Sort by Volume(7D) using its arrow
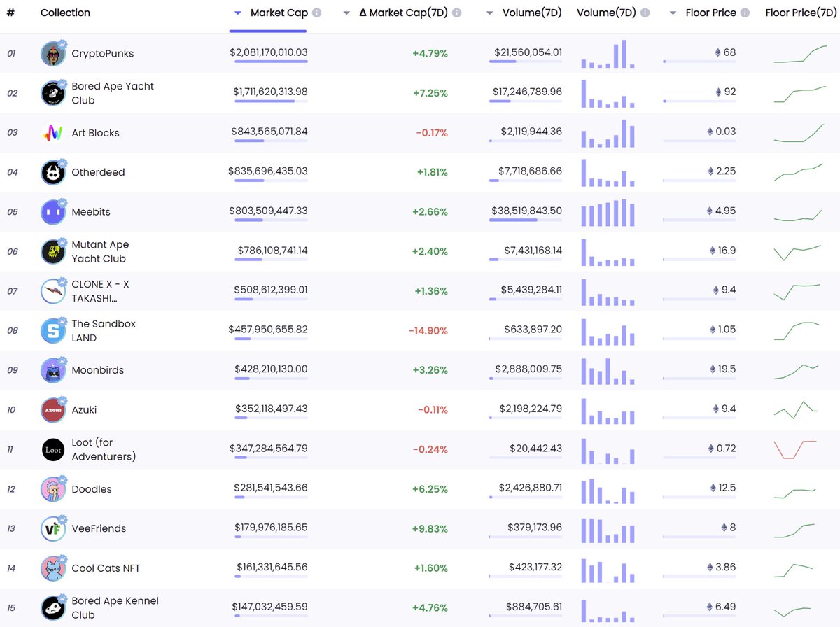The image size is (840, 627). click(489, 13)
